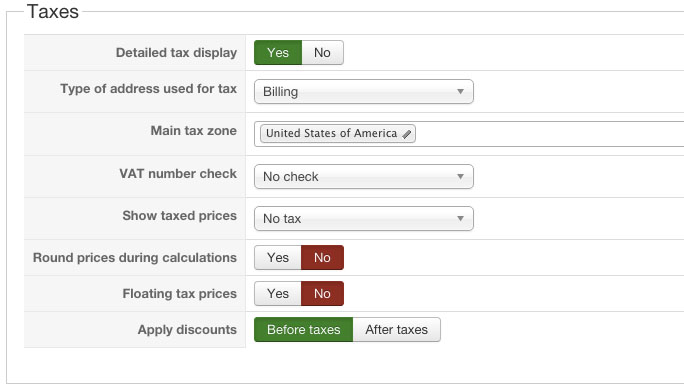Select the United States of America zone tag

pos(332,133)
